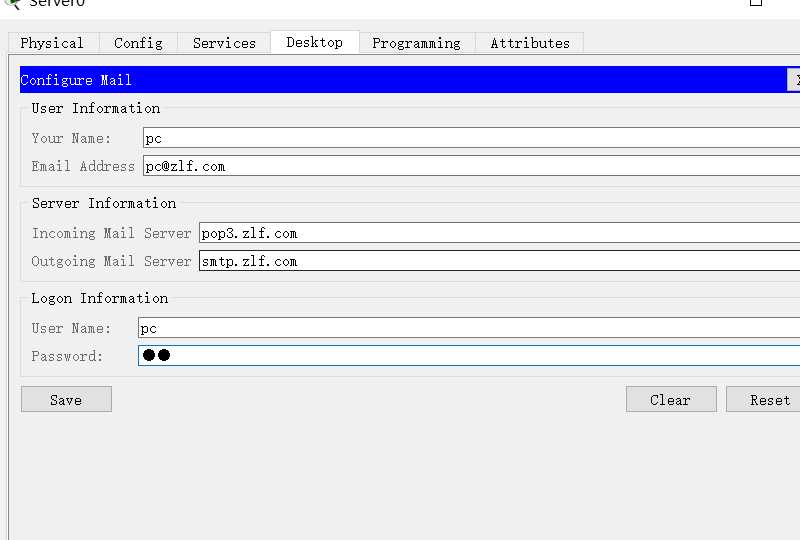
Task: Close the Configure Mail panel
Action: (x=794, y=80)
